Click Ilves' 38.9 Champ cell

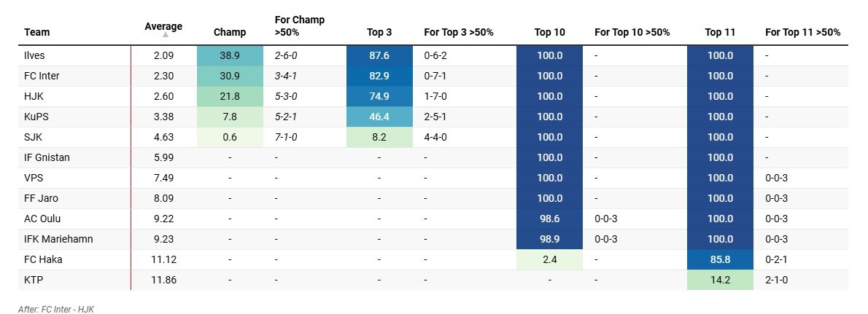pos(230,55)
